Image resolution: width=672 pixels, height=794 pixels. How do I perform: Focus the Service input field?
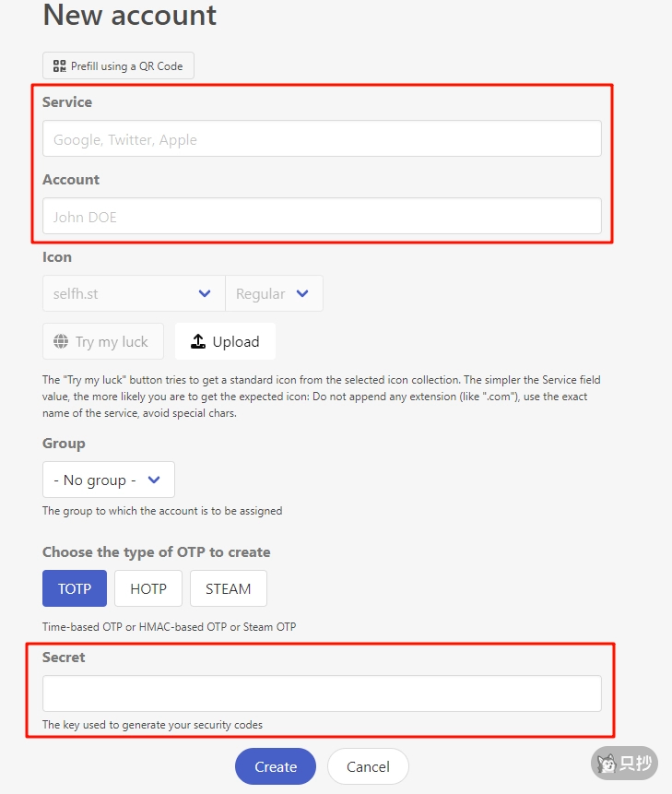click(x=322, y=139)
